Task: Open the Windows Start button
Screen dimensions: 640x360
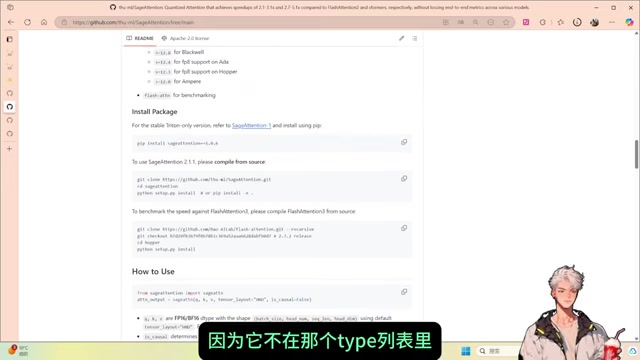Action: click(465, 351)
